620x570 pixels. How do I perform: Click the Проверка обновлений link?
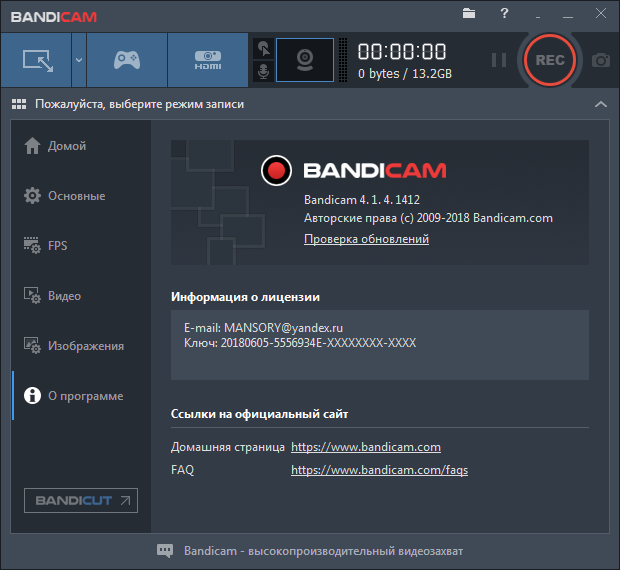(366, 239)
